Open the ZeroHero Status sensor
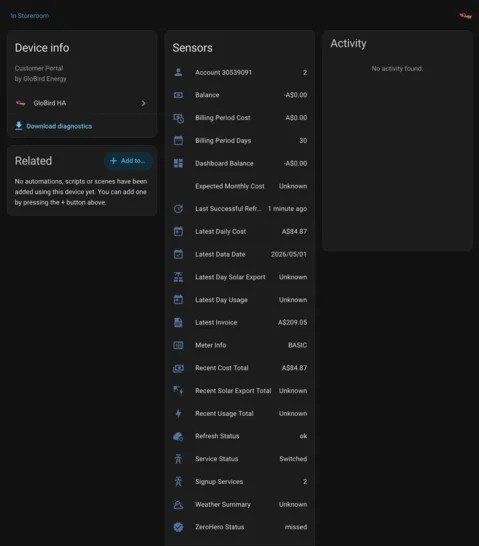The height and width of the screenshot is (546, 479). pyautogui.click(x=240, y=527)
